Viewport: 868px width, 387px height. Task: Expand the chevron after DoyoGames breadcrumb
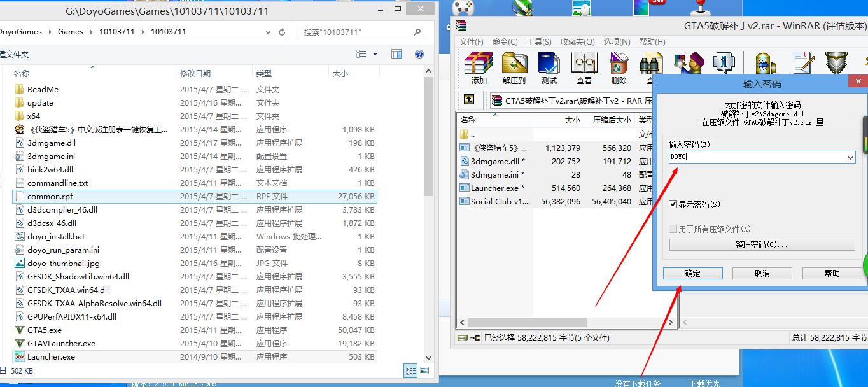[50, 32]
